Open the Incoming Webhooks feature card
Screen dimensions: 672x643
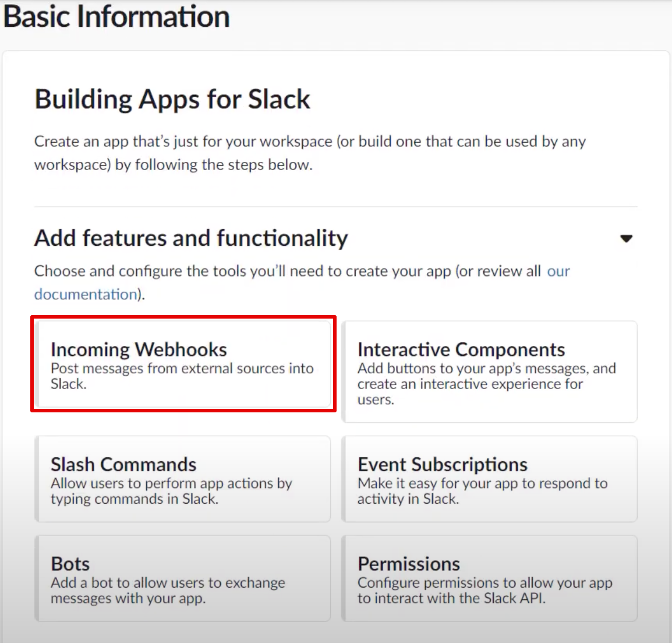coord(183,364)
